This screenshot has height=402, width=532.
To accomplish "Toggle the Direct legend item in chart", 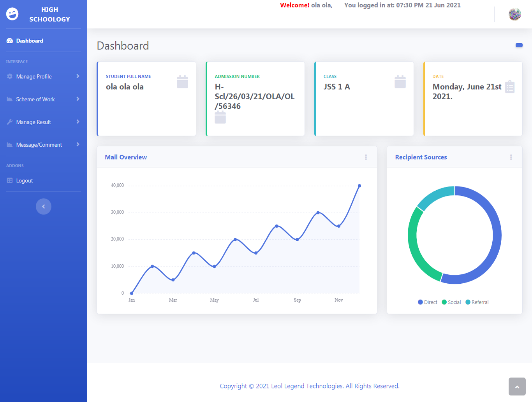I will click(x=427, y=302).
